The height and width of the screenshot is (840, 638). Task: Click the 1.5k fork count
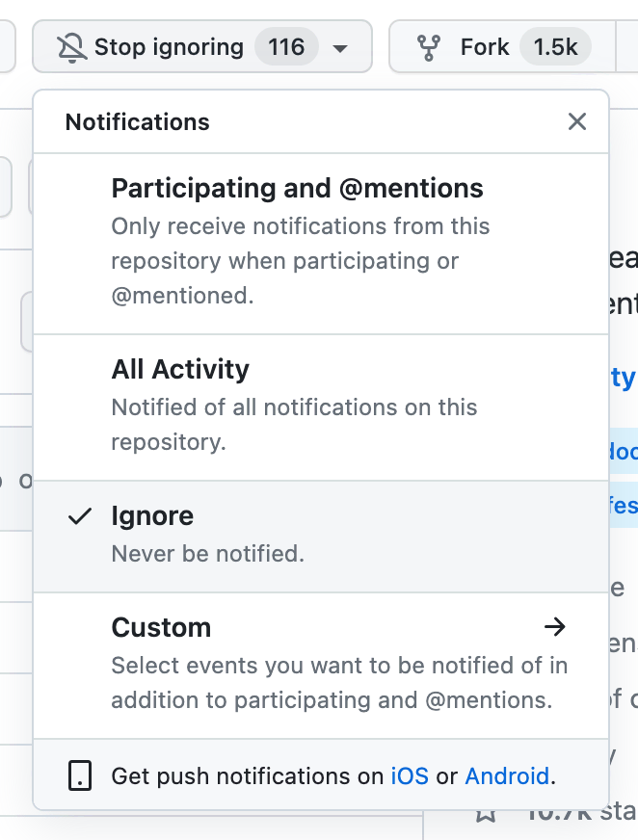point(554,45)
